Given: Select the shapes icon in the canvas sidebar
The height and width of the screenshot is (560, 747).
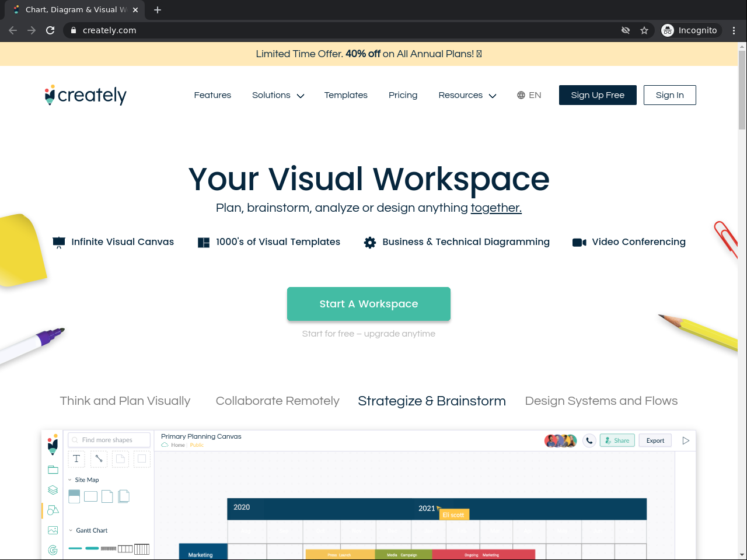Looking at the screenshot, I should (x=53, y=510).
